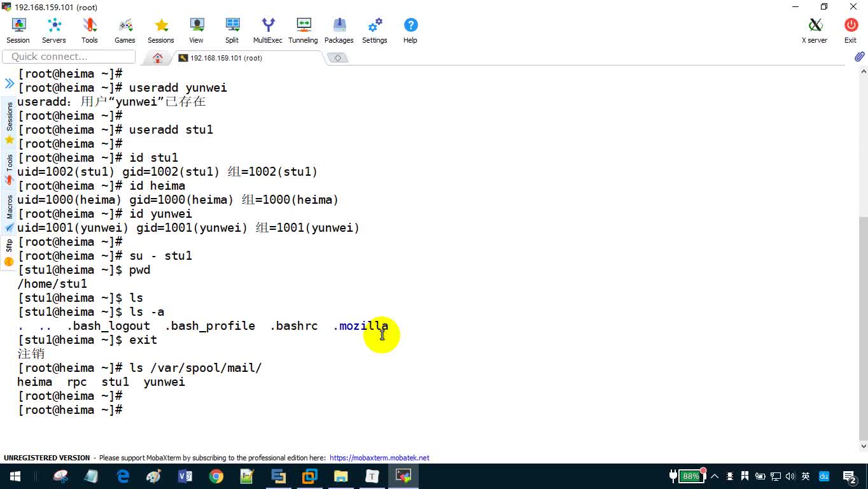
Task: Expand the sidebar with double chevron
Action: 10,83
